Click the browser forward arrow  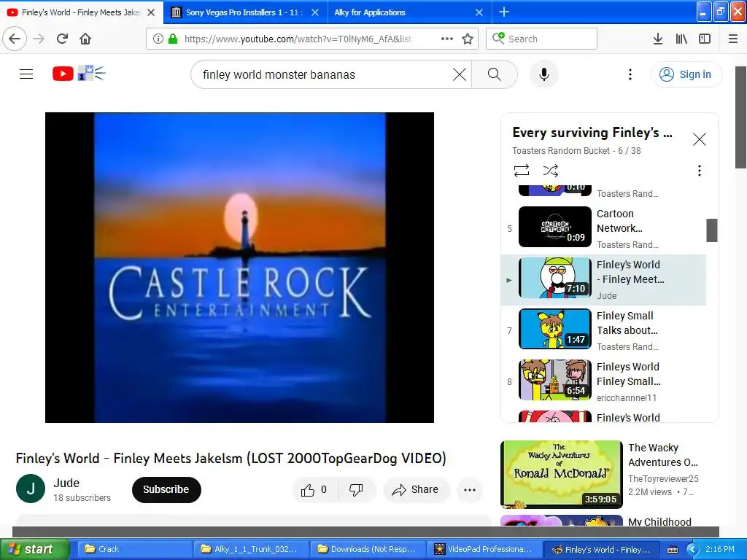(39, 39)
